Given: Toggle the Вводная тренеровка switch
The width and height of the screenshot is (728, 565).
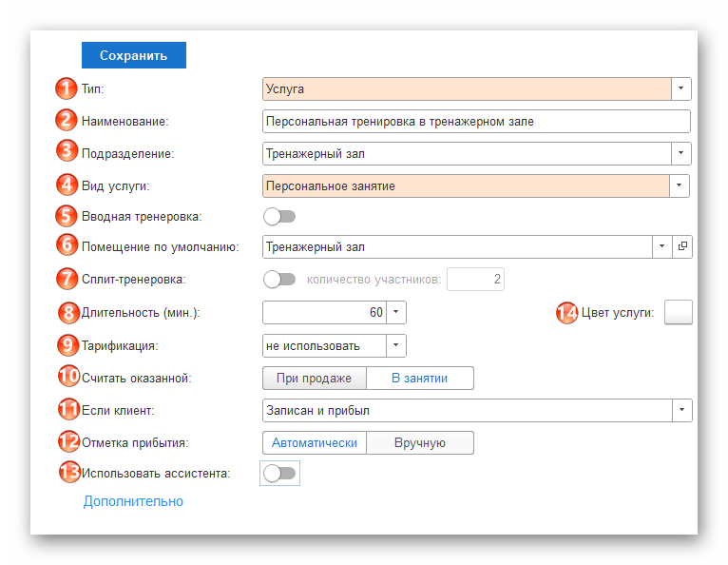Looking at the screenshot, I should (279, 217).
